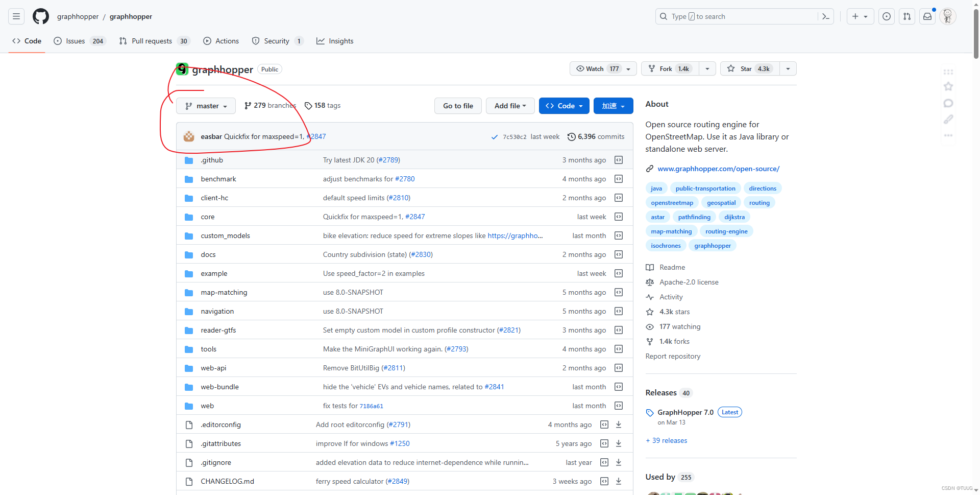
Task: Open the 加速 dropdown button
Action: (x=613, y=106)
